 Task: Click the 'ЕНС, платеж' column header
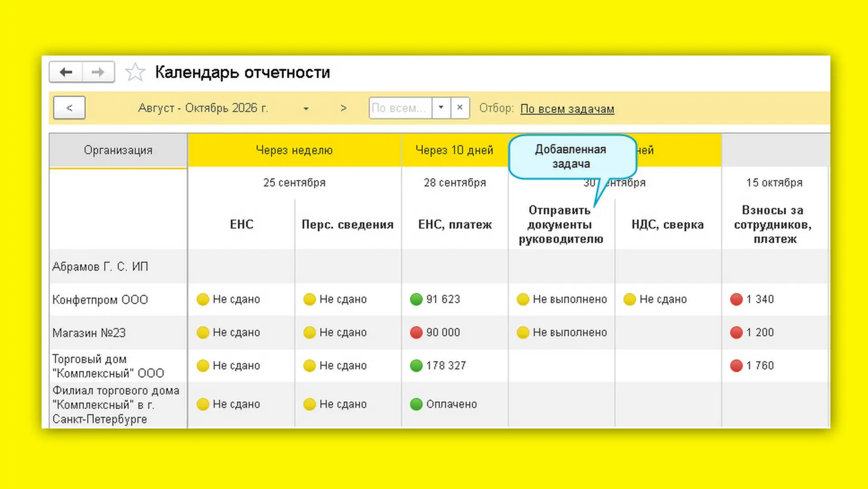click(x=455, y=225)
